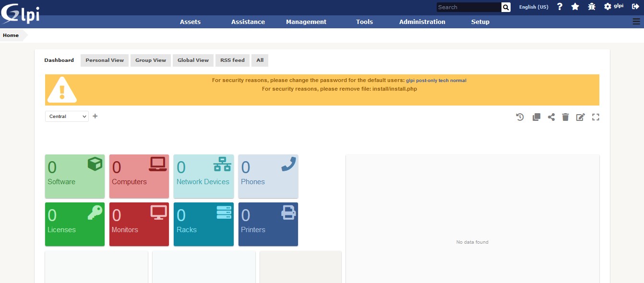Open saved searches star icon

(575, 7)
